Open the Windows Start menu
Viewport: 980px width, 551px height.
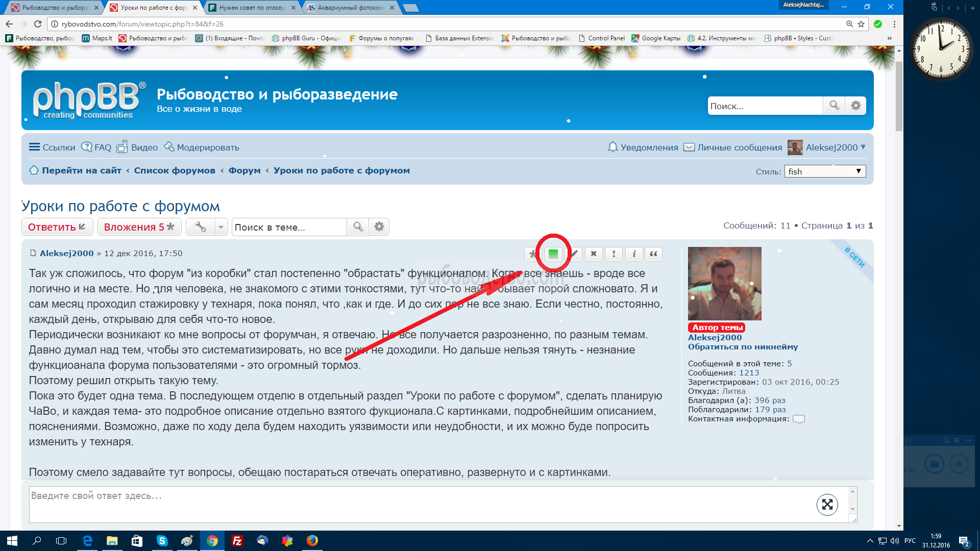coord(12,541)
